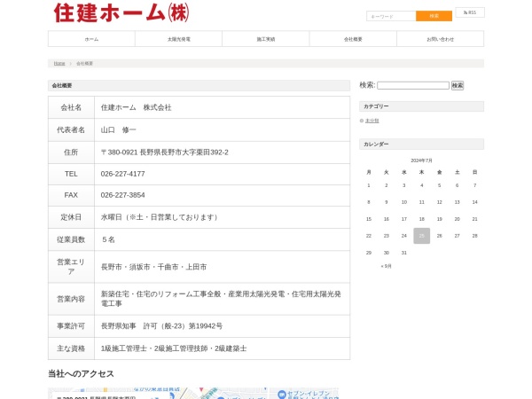This screenshot has height=399, width=532.
Task: Click 会社概要 breadcrumb text
Action: click(84, 64)
